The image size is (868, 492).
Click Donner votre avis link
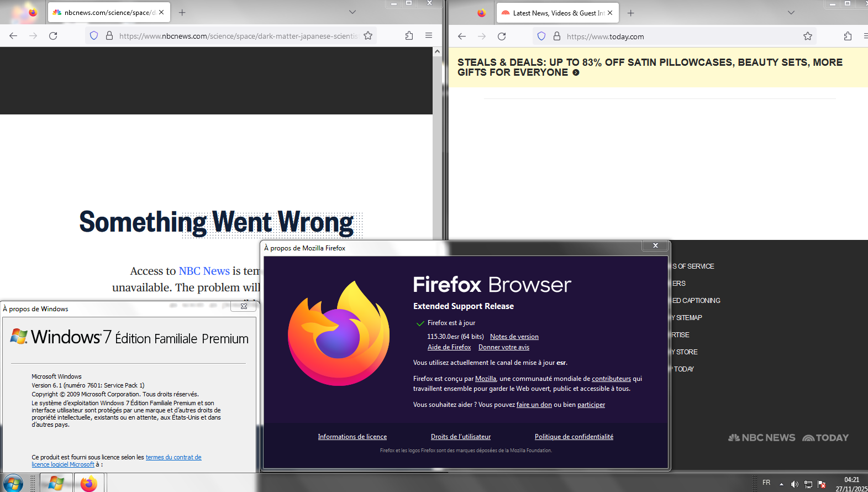pos(504,347)
